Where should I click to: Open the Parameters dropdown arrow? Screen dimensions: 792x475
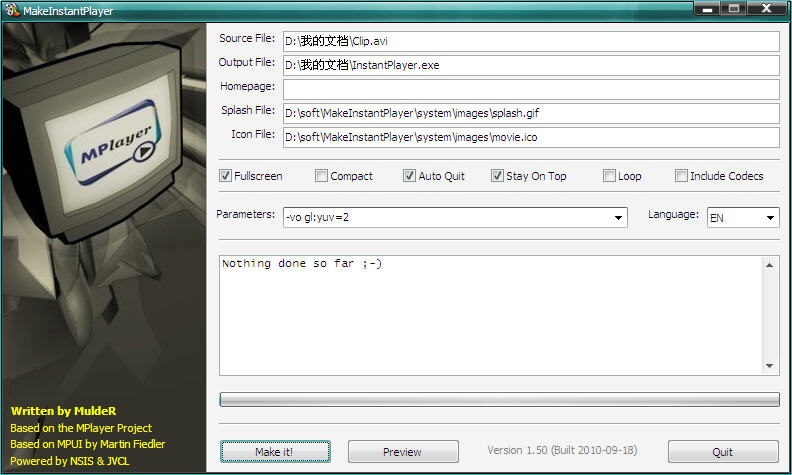[618, 218]
